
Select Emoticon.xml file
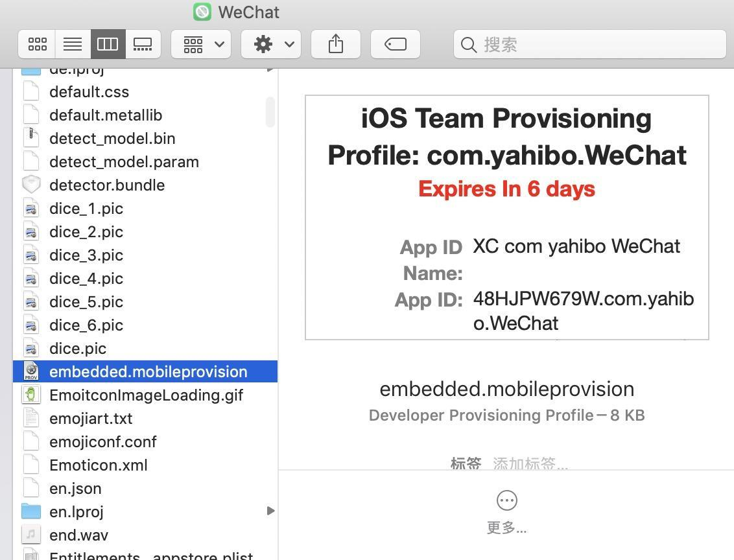[x=145, y=465]
